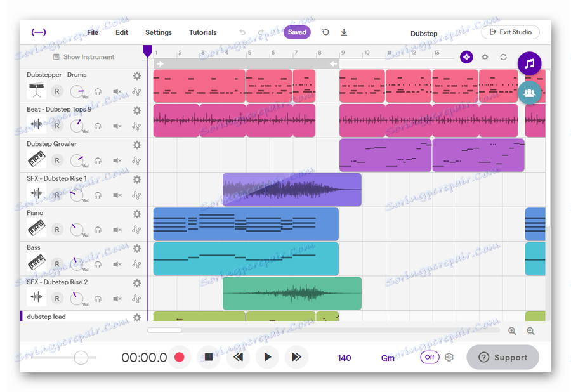The image size is (571, 392).
Task: Mute the Piano track
Action: click(x=117, y=230)
